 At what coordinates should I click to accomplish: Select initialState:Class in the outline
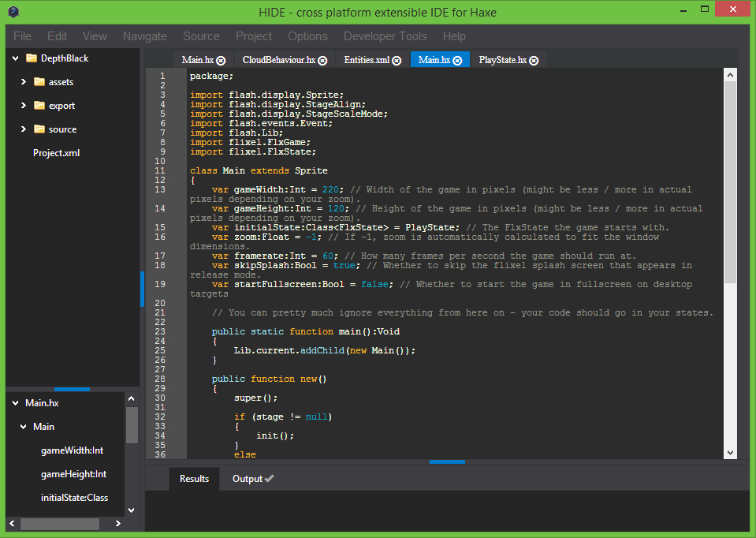coord(75,498)
